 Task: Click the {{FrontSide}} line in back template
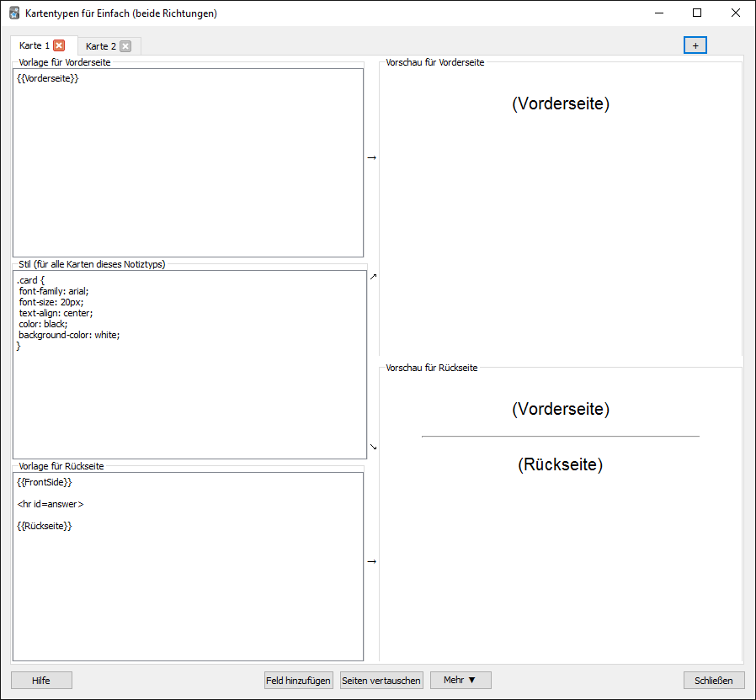pyautogui.click(x=45, y=482)
